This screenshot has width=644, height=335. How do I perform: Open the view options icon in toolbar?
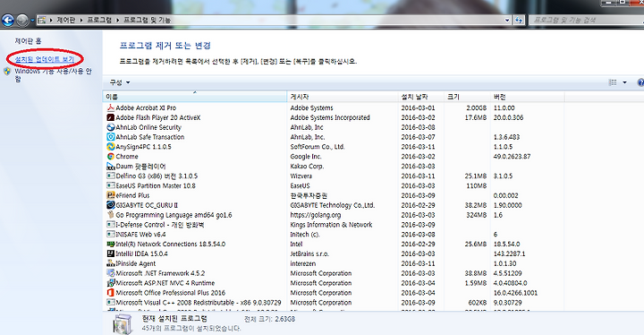pyautogui.click(x=613, y=82)
